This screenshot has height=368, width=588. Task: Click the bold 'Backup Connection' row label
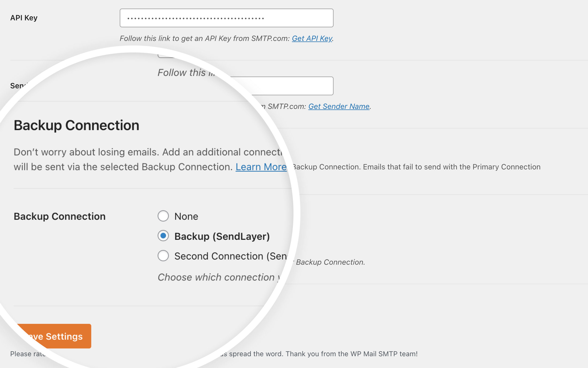click(x=60, y=216)
